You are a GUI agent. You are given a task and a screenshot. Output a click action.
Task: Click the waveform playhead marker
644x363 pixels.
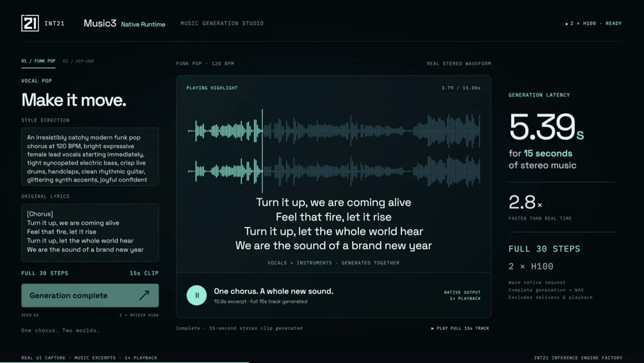click(262, 151)
